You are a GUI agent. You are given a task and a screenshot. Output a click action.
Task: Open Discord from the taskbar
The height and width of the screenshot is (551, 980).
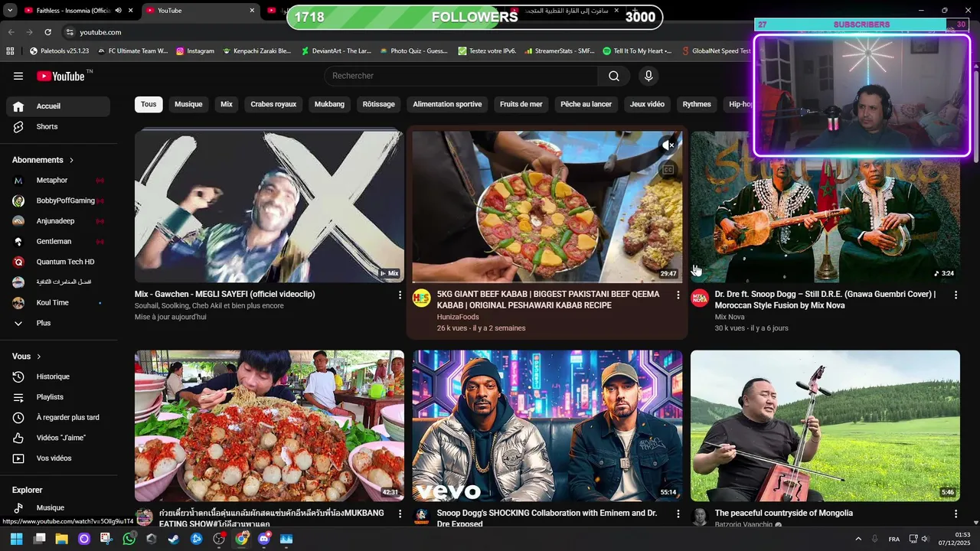(x=264, y=539)
